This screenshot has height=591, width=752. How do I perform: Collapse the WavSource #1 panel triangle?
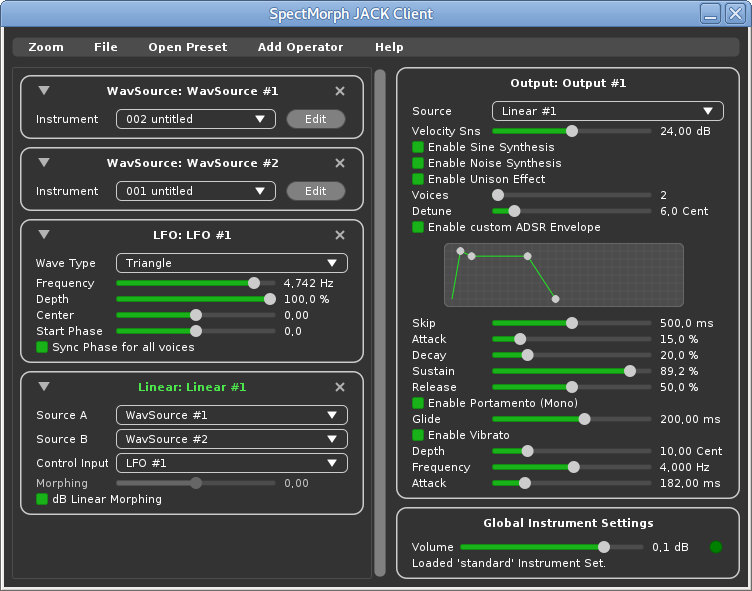click(x=44, y=90)
